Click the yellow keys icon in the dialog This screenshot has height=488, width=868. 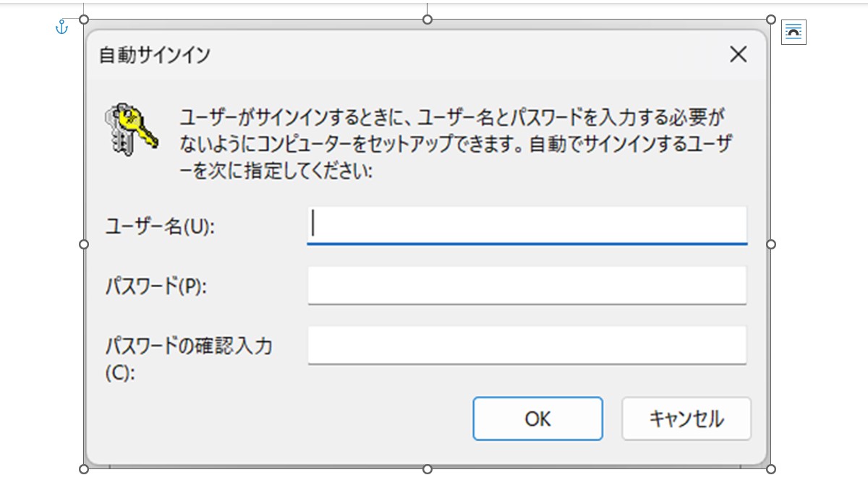pos(130,128)
